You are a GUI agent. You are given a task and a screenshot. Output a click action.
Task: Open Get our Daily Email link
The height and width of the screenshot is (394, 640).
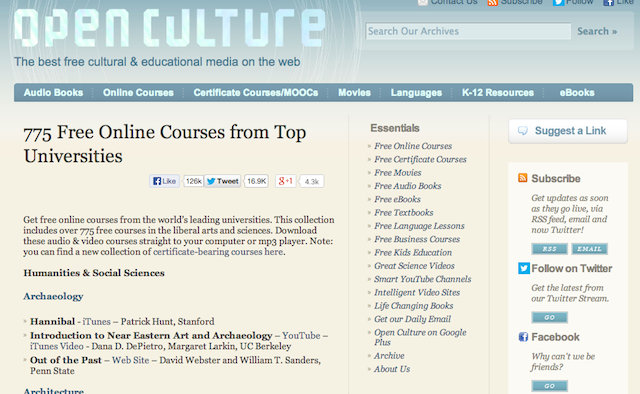point(412,319)
